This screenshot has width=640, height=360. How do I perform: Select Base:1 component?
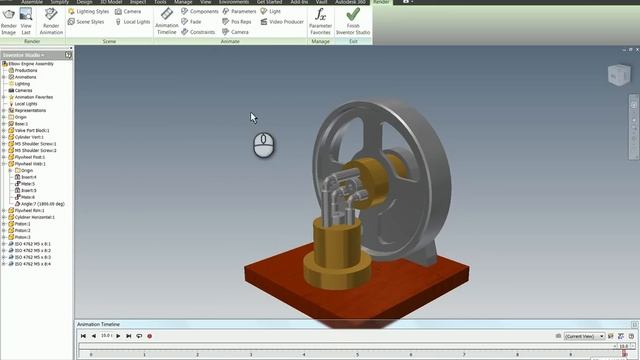pyautogui.click(x=18, y=124)
